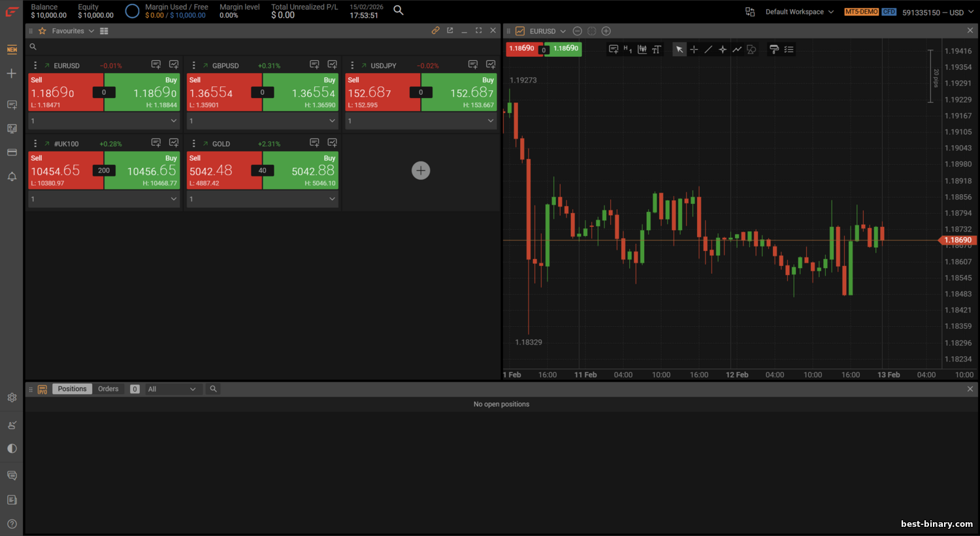The height and width of the screenshot is (536, 980).
Task: Select the Positions tab
Action: click(x=72, y=389)
